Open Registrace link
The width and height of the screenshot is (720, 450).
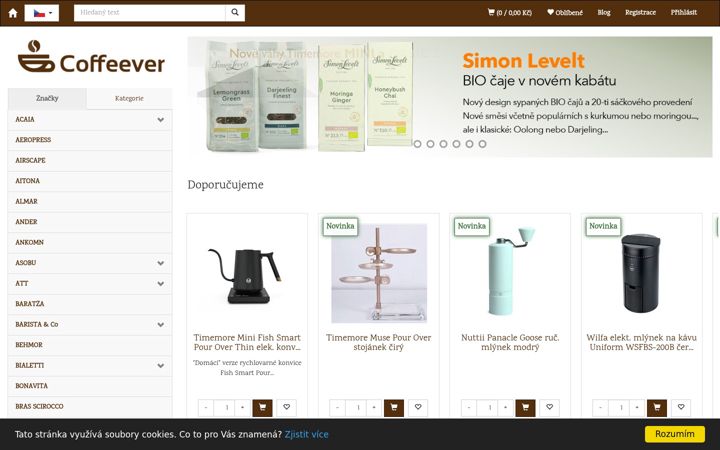pos(640,13)
